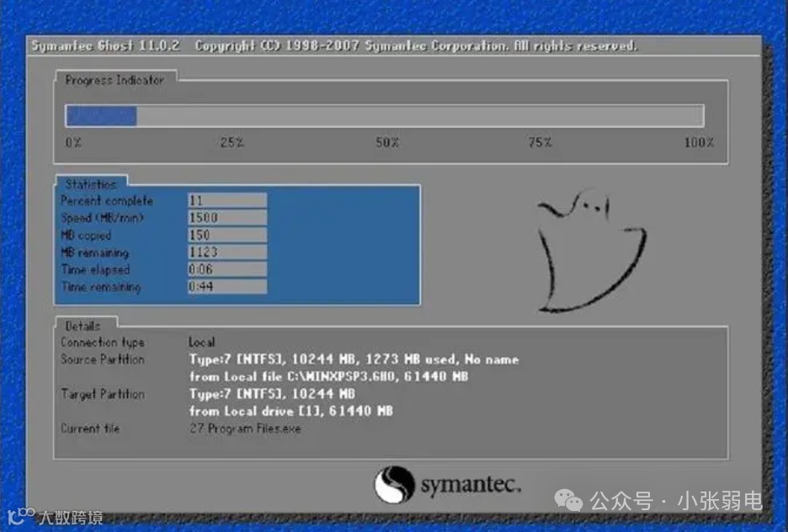This screenshot has height=532, width=788.
Task: Click the Percent complete label
Action: (107, 200)
